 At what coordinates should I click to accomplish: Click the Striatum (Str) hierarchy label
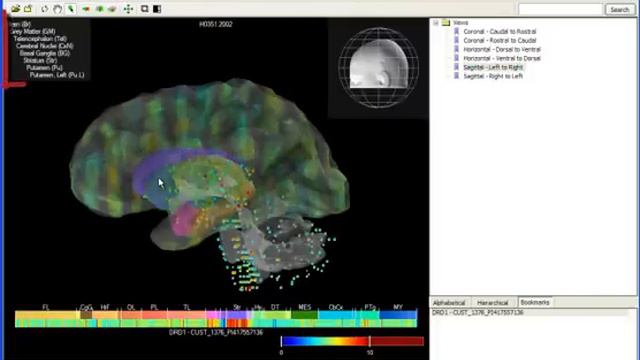click(x=40, y=61)
